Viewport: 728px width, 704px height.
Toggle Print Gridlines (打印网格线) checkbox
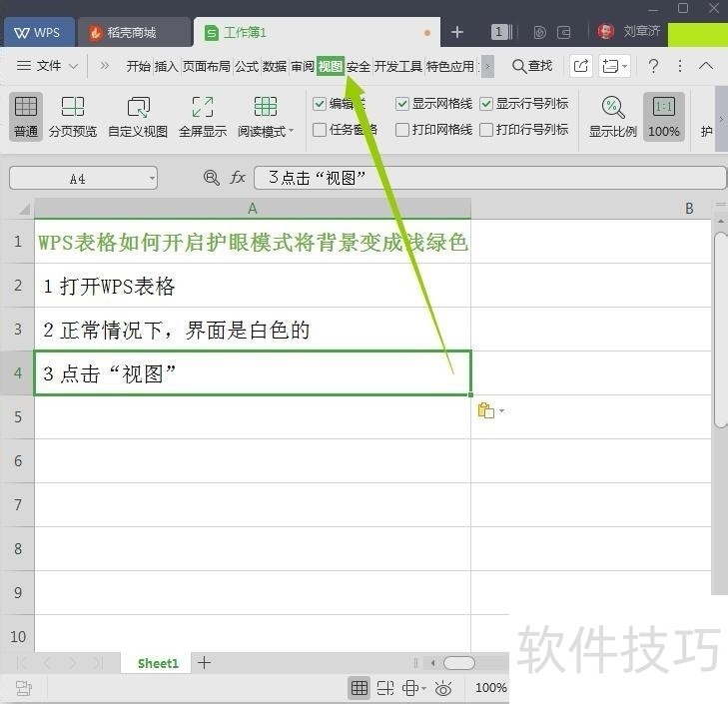tap(402, 130)
